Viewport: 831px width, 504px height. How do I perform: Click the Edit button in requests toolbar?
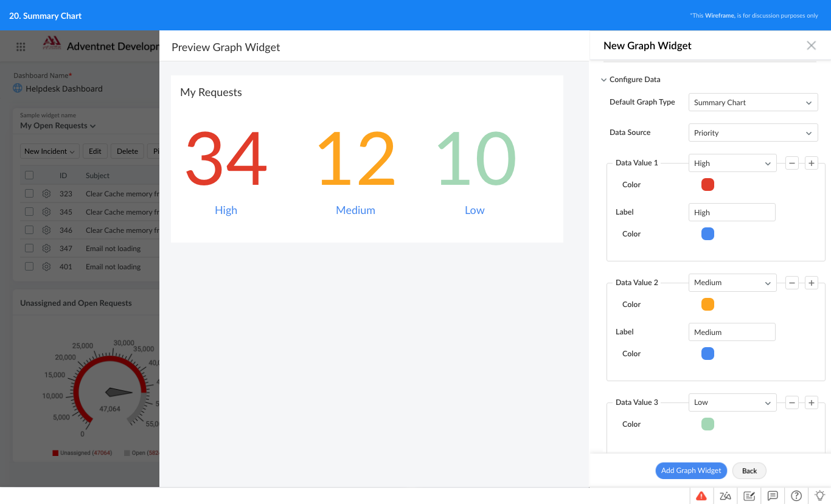tap(95, 151)
